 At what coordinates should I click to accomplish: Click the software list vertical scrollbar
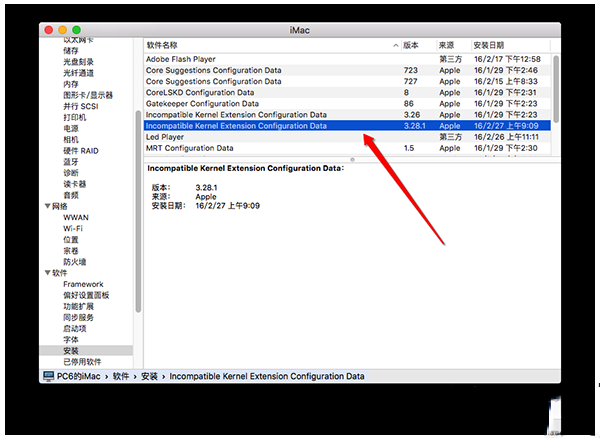pos(556,89)
